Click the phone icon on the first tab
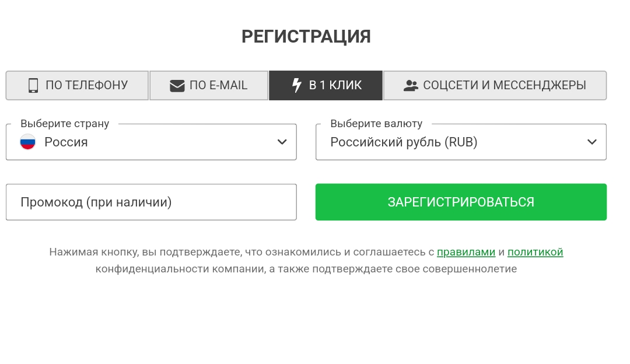This screenshot has height=364, width=630. click(33, 85)
